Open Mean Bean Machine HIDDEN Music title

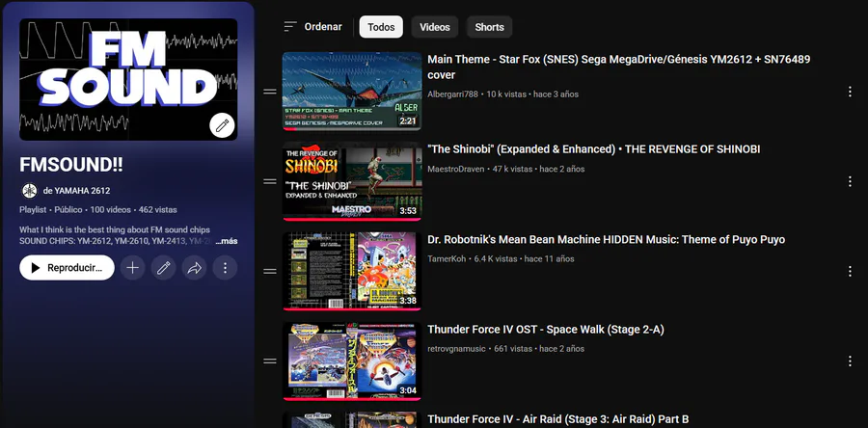coord(607,239)
